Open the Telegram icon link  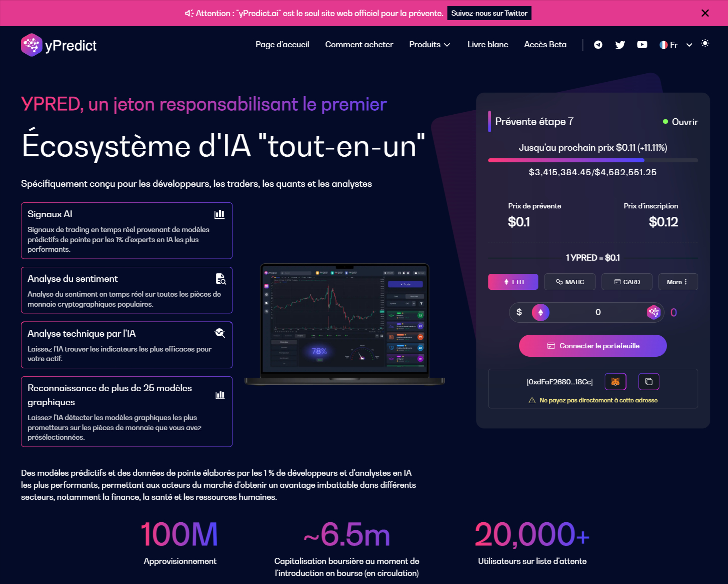(x=598, y=44)
